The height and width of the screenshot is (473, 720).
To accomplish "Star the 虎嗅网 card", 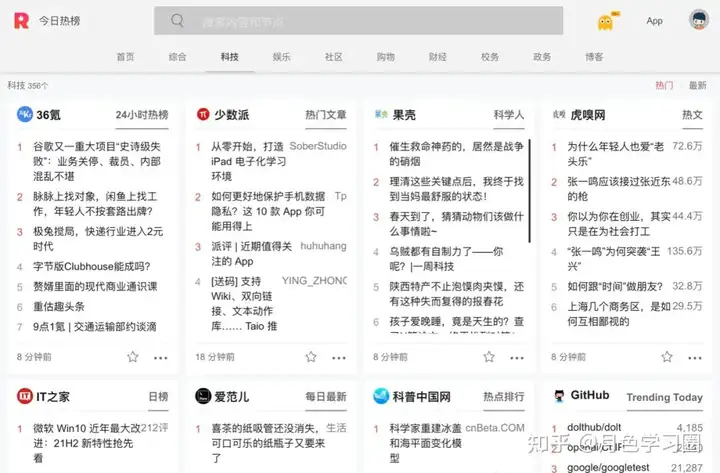I will (x=667, y=356).
